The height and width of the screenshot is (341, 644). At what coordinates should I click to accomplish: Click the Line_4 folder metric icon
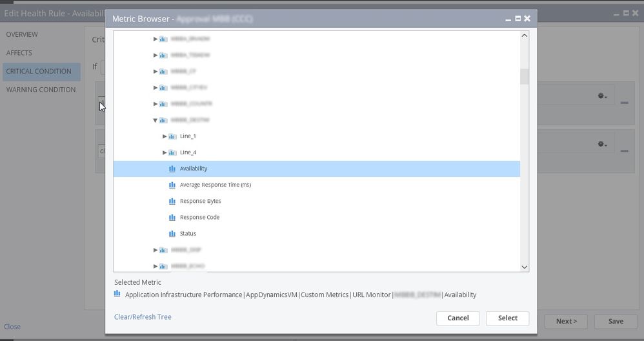[x=172, y=152]
